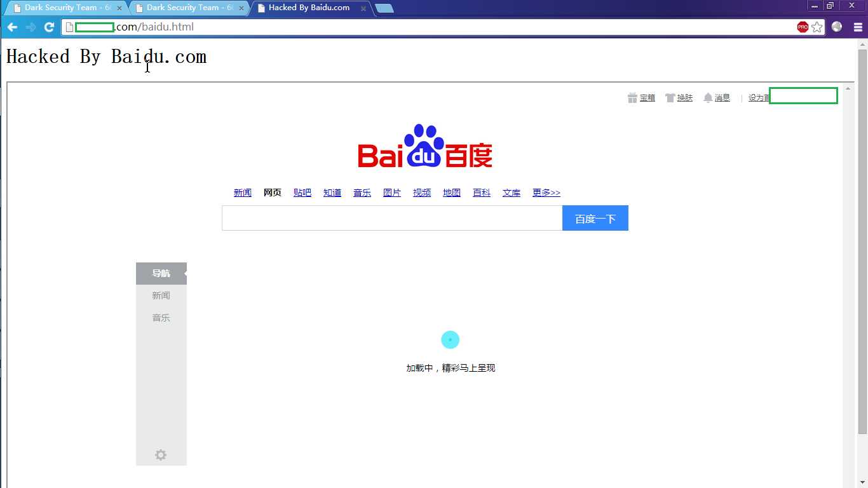Open the 新闻 link above the search box
Image resolution: width=868 pixels, height=488 pixels.
tap(243, 193)
